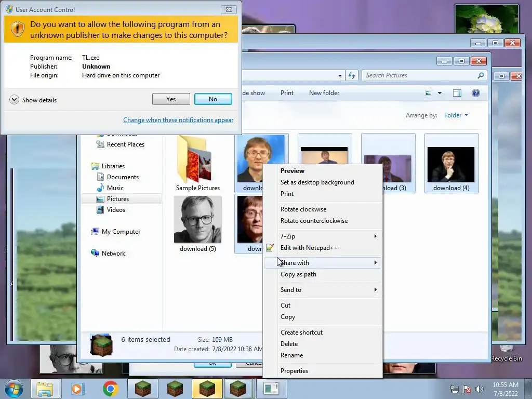
Task: Open Recent Places in navigation pane
Action: [126, 144]
